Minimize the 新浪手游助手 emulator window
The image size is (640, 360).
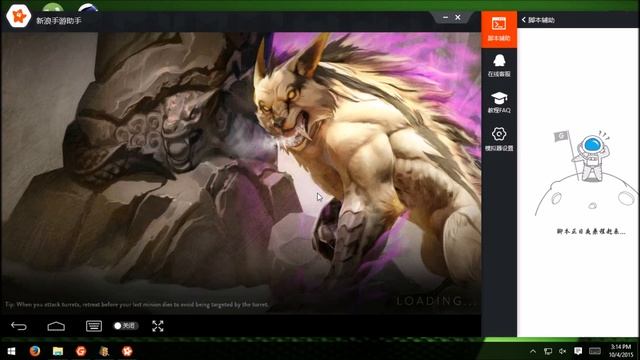click(x=445, y=18)
